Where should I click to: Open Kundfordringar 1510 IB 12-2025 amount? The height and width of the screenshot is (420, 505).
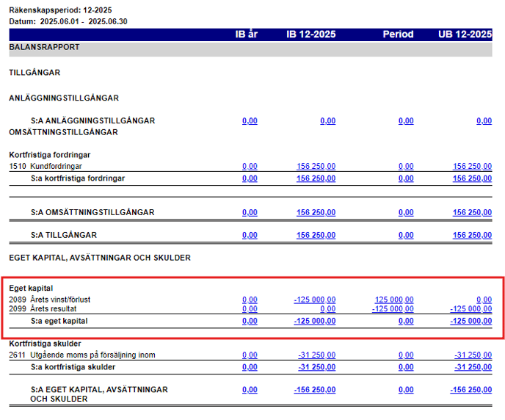tap(316, 167)
